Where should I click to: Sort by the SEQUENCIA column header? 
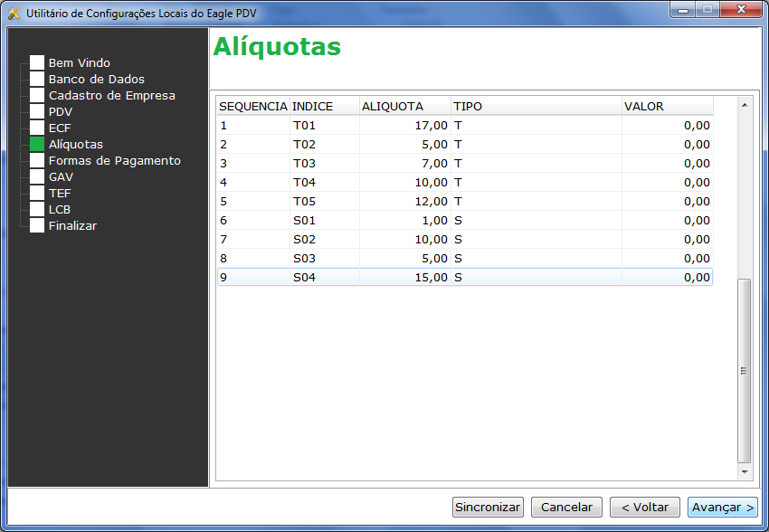coord(253,106)
